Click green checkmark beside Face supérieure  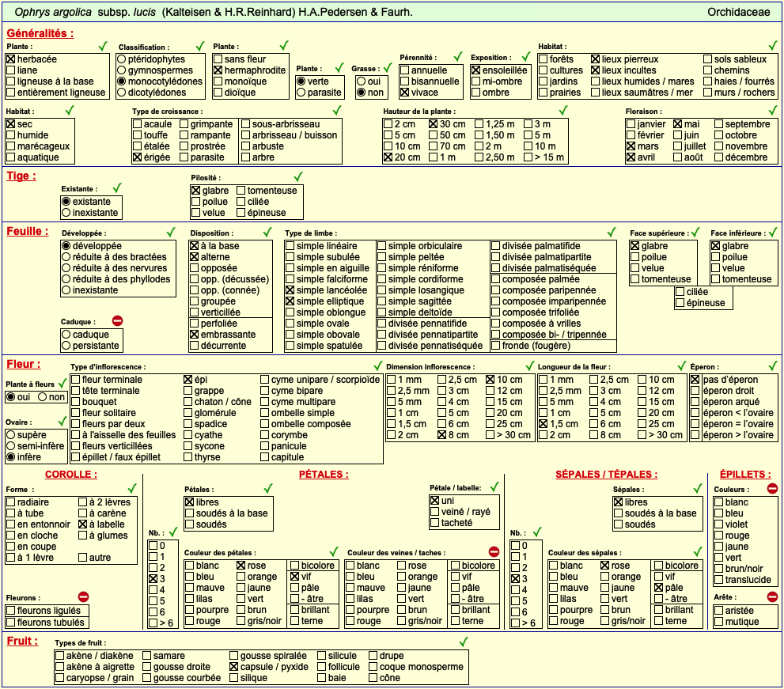(x=695, y=233)
